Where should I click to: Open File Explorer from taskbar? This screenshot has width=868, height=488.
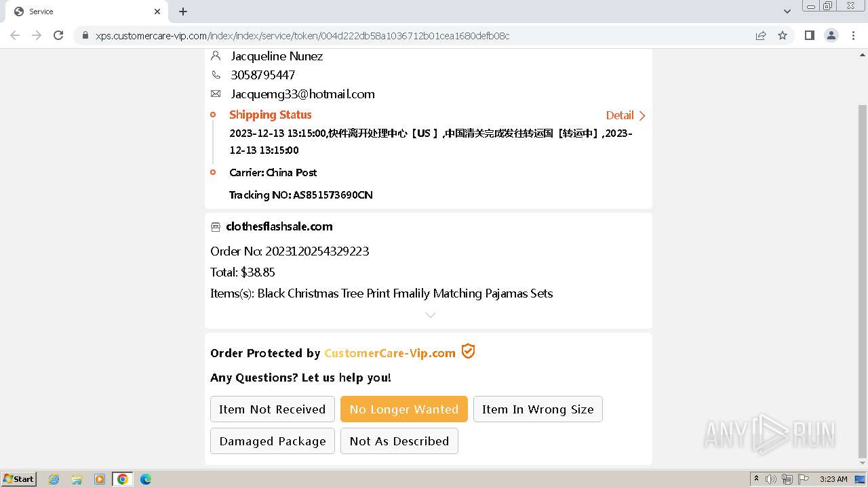[77, 479]
